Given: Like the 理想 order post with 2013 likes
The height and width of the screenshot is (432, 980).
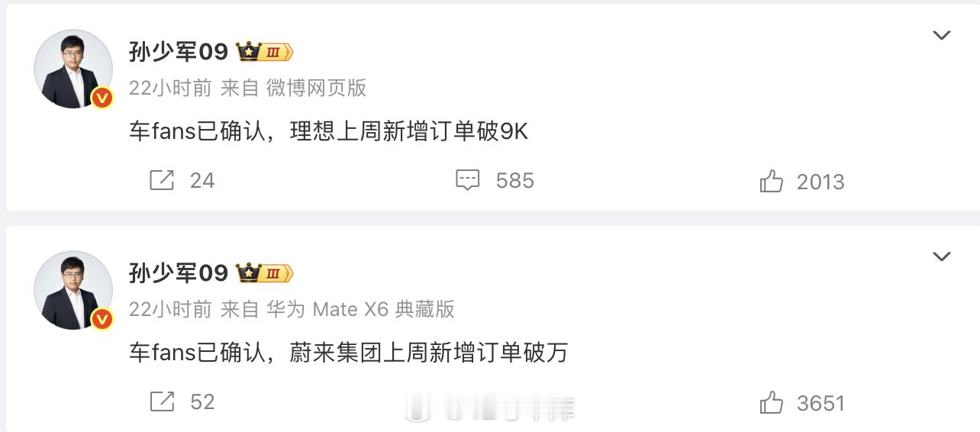Looking at the screenshot, I should (x=772, y=182).
